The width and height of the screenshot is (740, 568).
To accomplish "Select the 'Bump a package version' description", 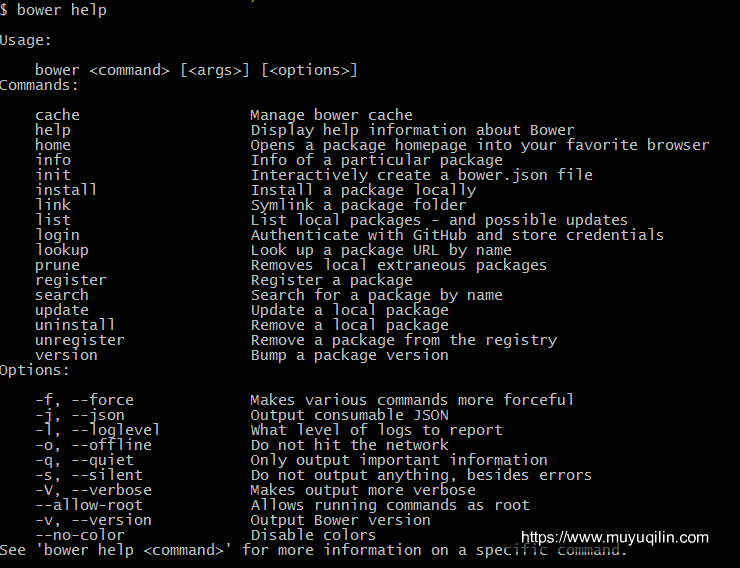I will [x=349, y=355].
